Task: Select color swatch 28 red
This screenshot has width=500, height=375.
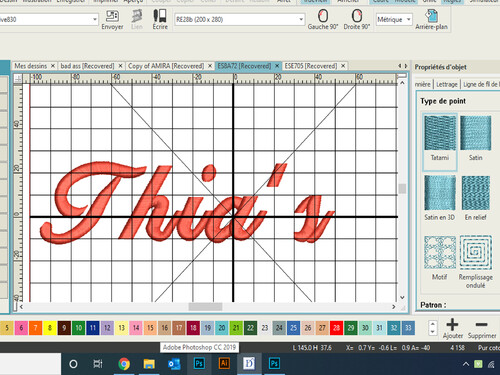Action: point(337,328)
